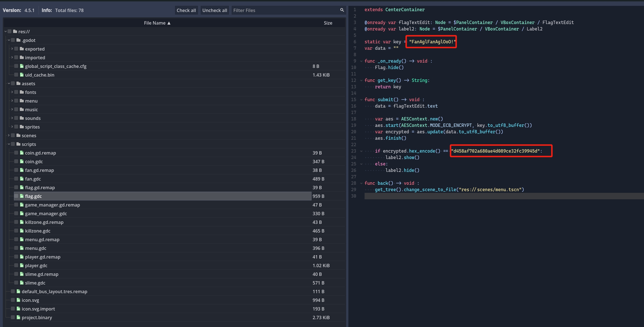Collapse the assets folder
This screenshot has height=327, width=644.
pyautogui.click(x=9, y=83)
